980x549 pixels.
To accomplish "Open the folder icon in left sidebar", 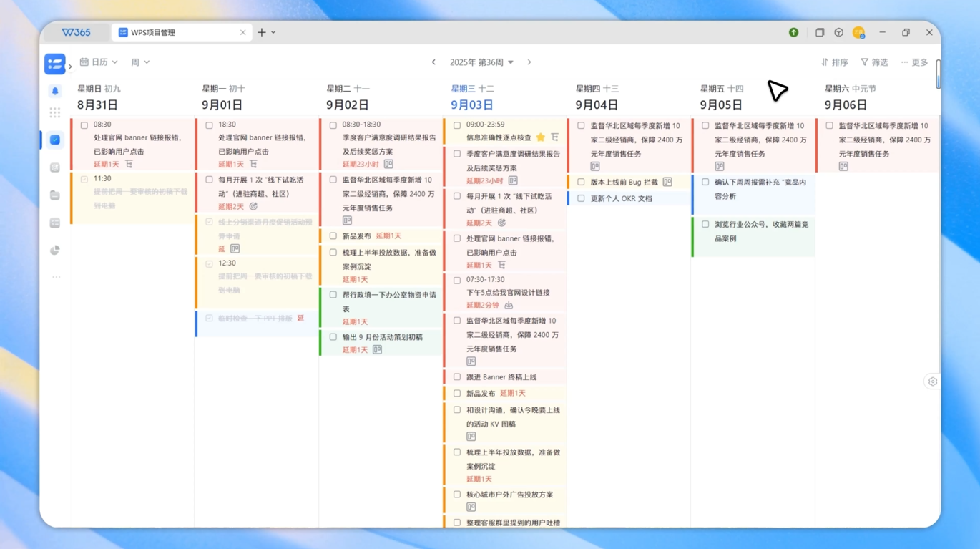I will (x=55, y=195).
